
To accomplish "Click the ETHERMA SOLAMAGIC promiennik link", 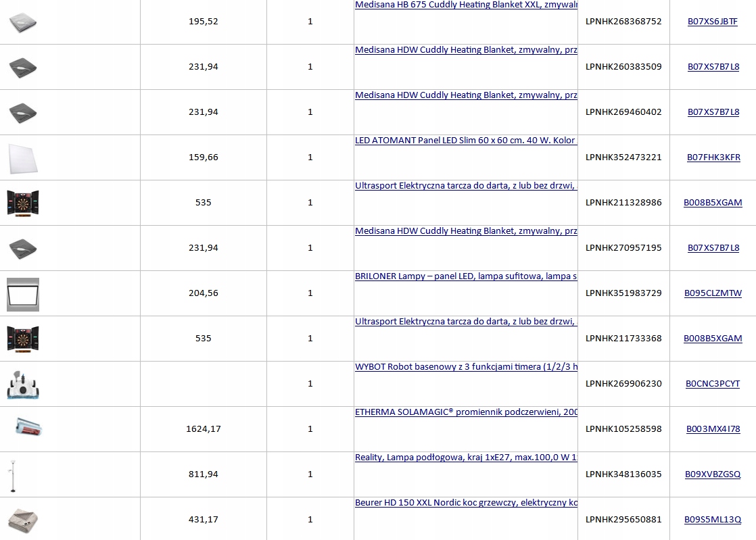I will tap(466, 412).
